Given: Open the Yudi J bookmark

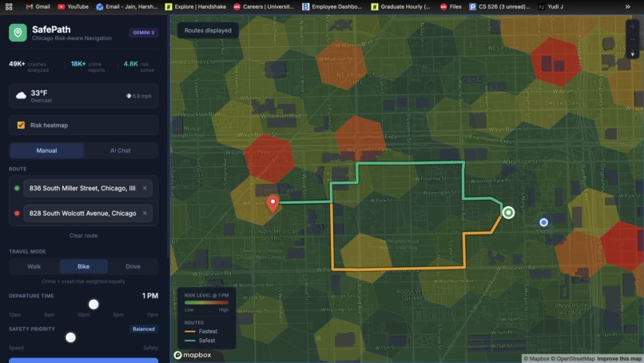Looking at the screenshot, I should (x=551, y=6).
